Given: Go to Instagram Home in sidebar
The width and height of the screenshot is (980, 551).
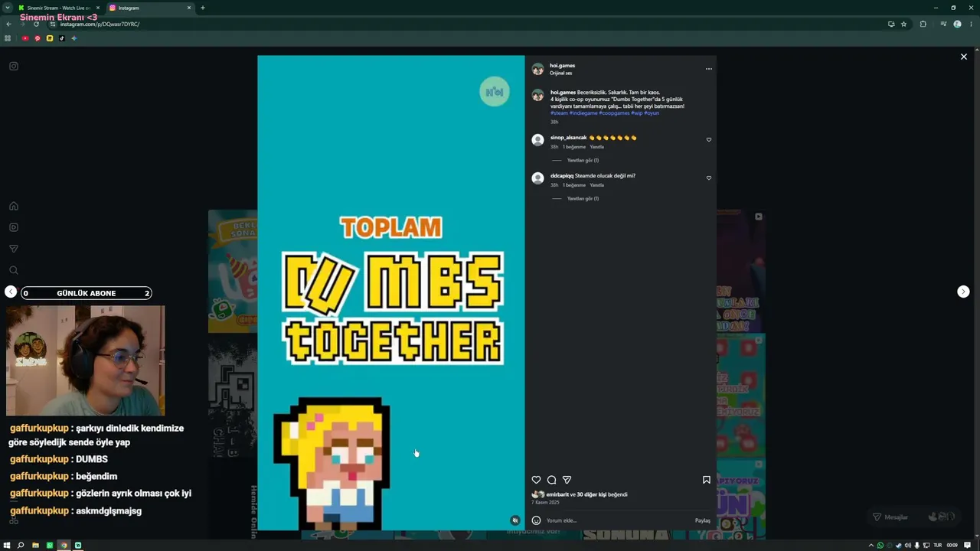Looking at the screenshot, I should tap(14, 206).
